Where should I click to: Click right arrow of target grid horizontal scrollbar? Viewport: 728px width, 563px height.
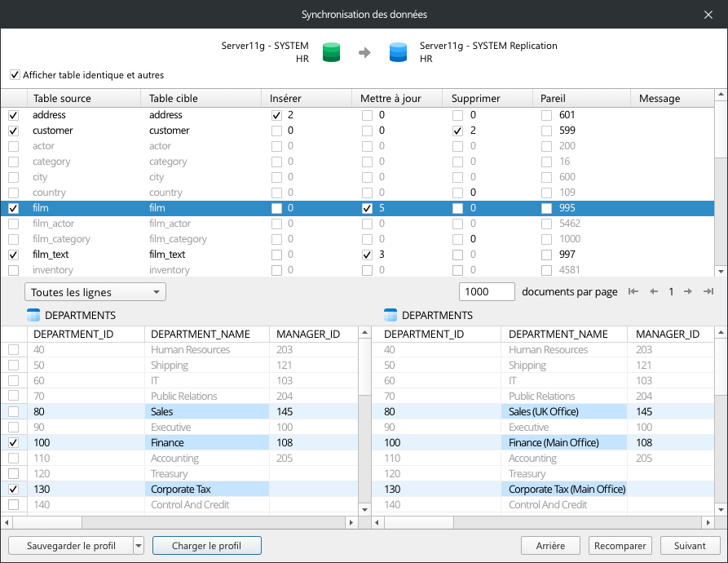click(708, 522)
